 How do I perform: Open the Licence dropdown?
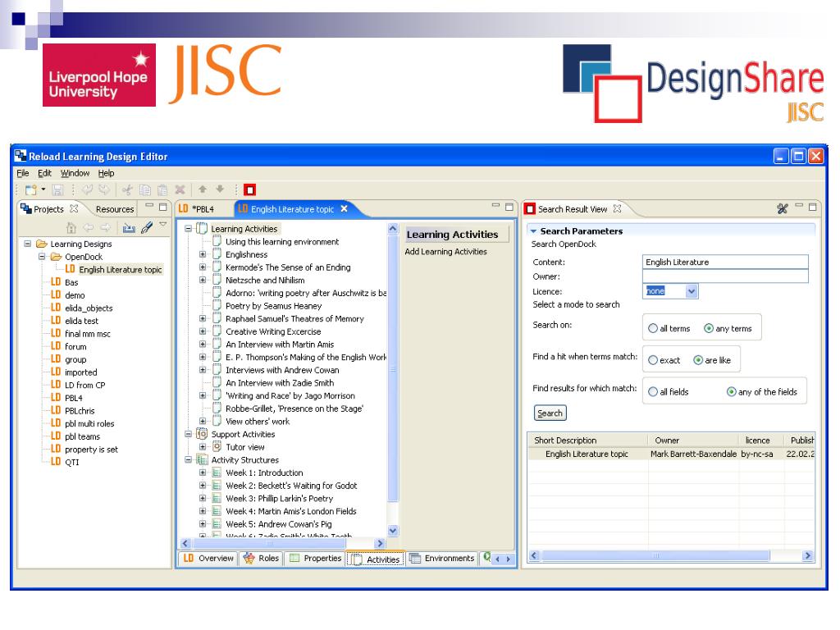[691, 291]
